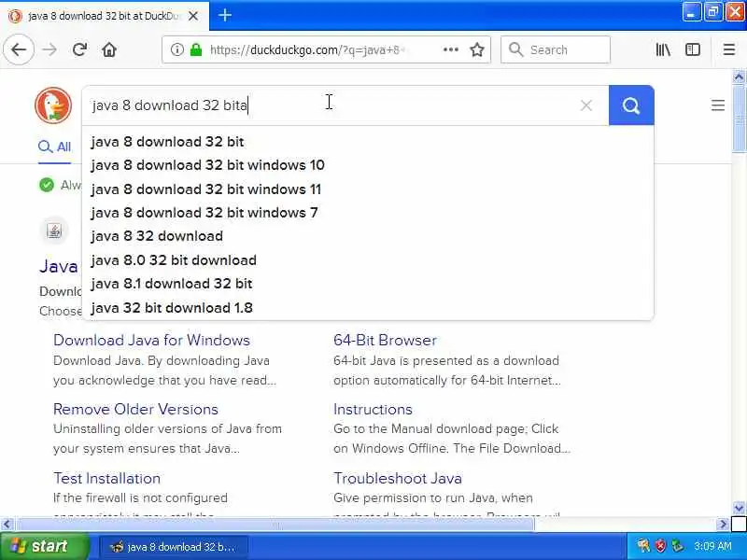The width and height of the screenshot is (747, 560).
Task: Click the vertical scrollbar down arrow
Action: point(739,508)
